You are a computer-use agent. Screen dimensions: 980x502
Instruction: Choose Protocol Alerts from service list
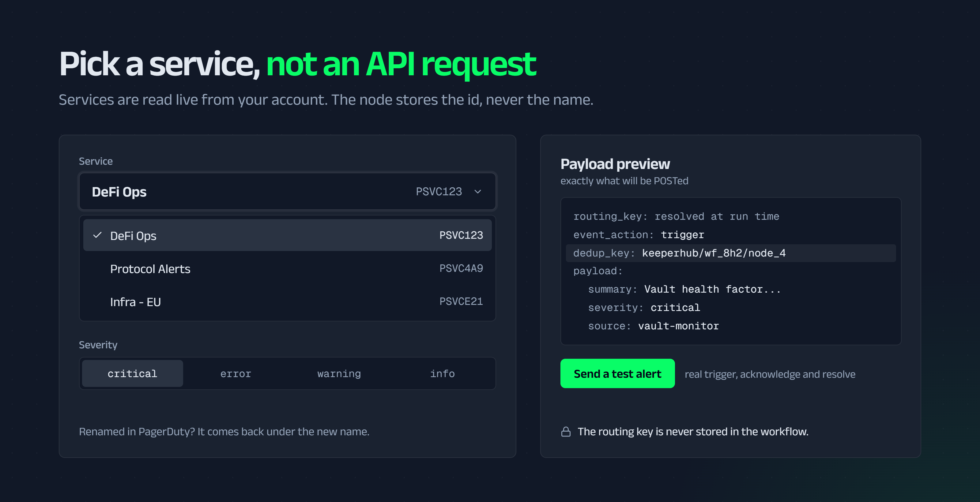tap(287, 268)
